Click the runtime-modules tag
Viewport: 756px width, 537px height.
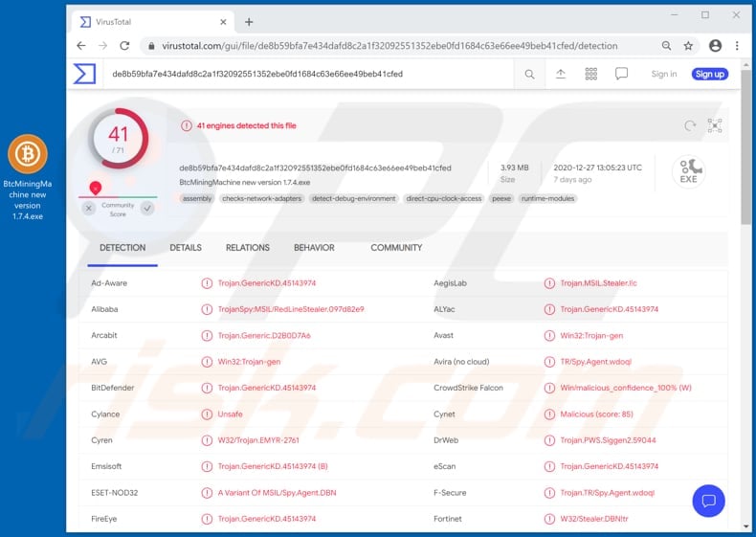(x=547, y=198)
